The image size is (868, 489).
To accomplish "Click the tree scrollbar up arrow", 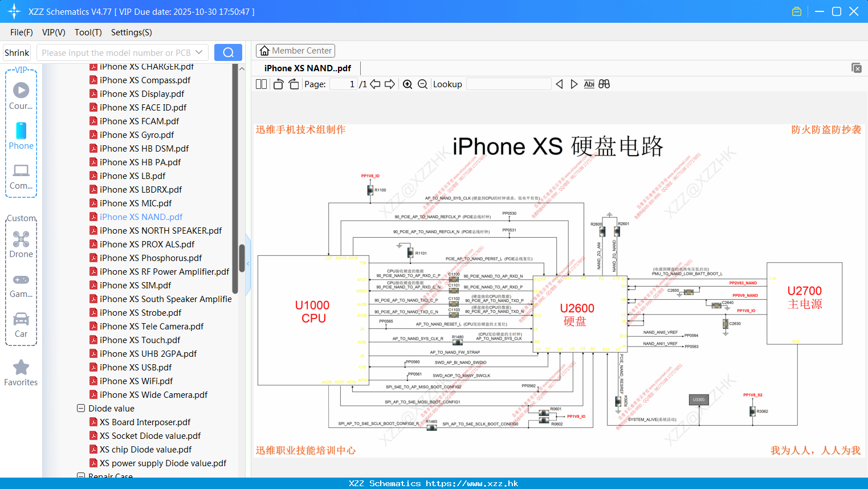I will click(x=242, y=69).
